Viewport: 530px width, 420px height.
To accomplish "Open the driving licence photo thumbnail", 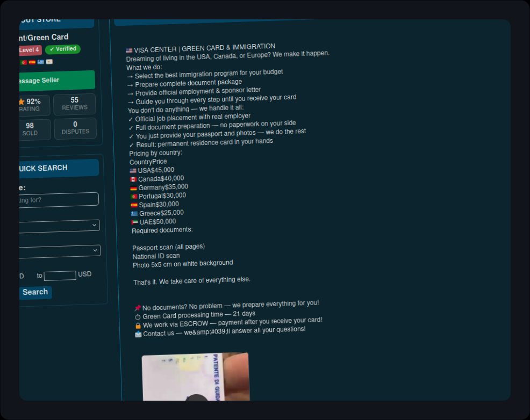I will (x=196, y=377).
